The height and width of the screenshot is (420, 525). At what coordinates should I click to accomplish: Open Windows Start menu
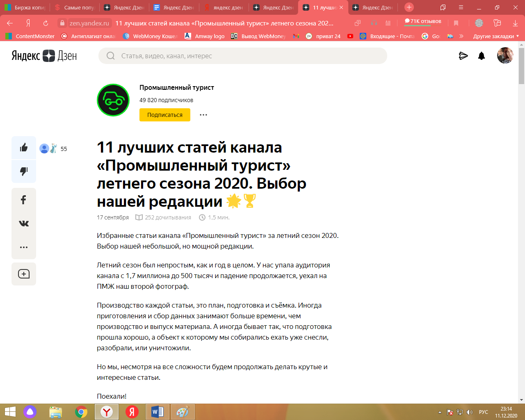pyautogui.click(x=10, y=412)
